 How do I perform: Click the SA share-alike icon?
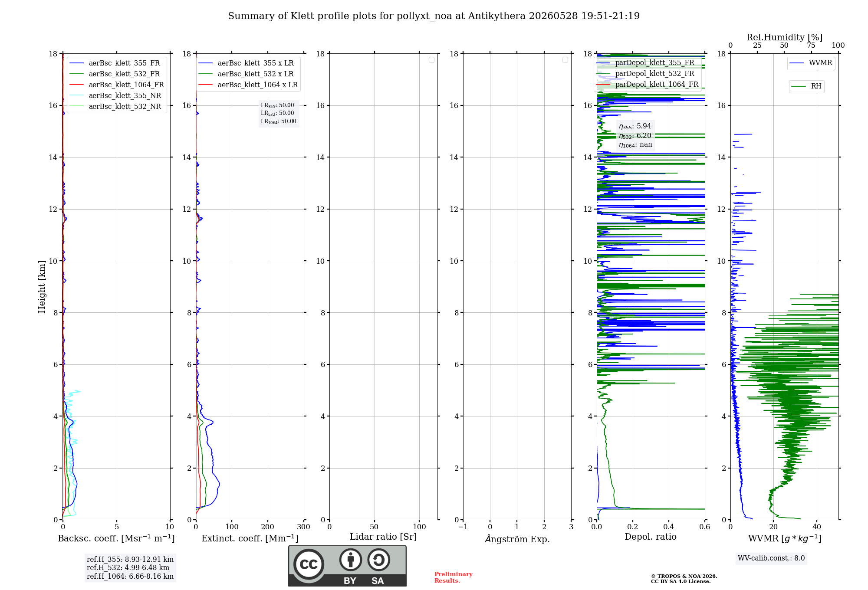click(378, 560)
